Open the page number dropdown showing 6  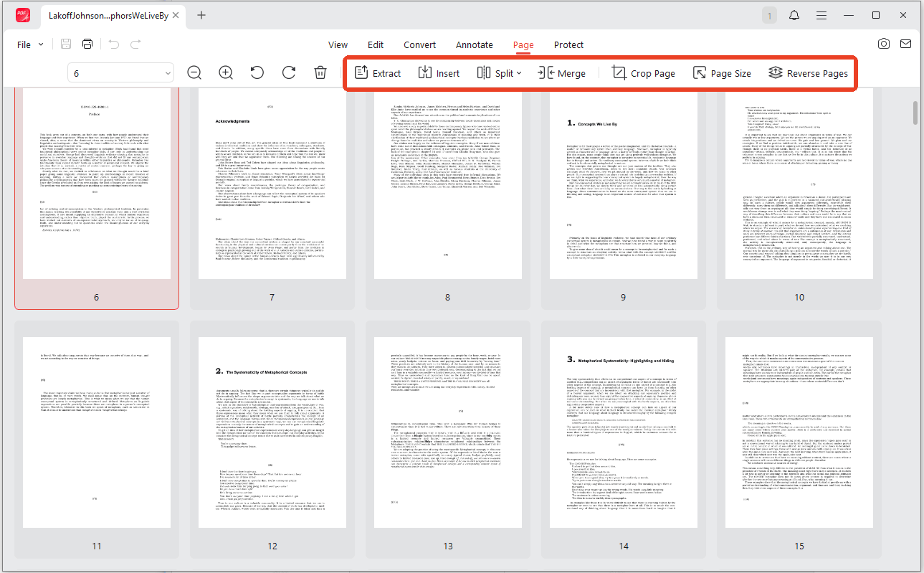pos(120,73)
